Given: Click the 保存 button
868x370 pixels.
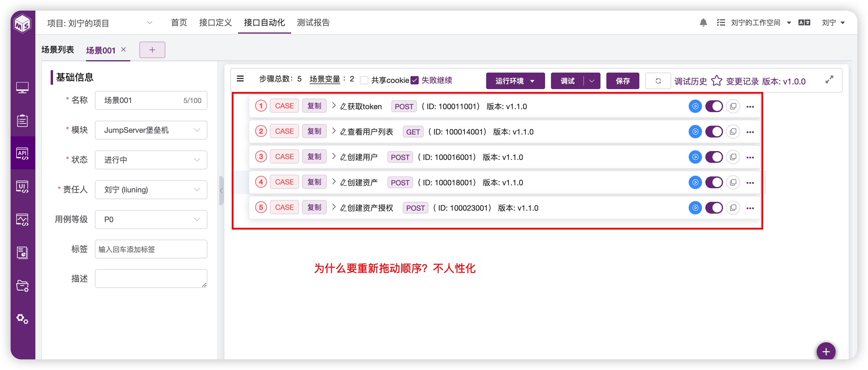Looking at the screenshot, I should click(x=622, y=81).
